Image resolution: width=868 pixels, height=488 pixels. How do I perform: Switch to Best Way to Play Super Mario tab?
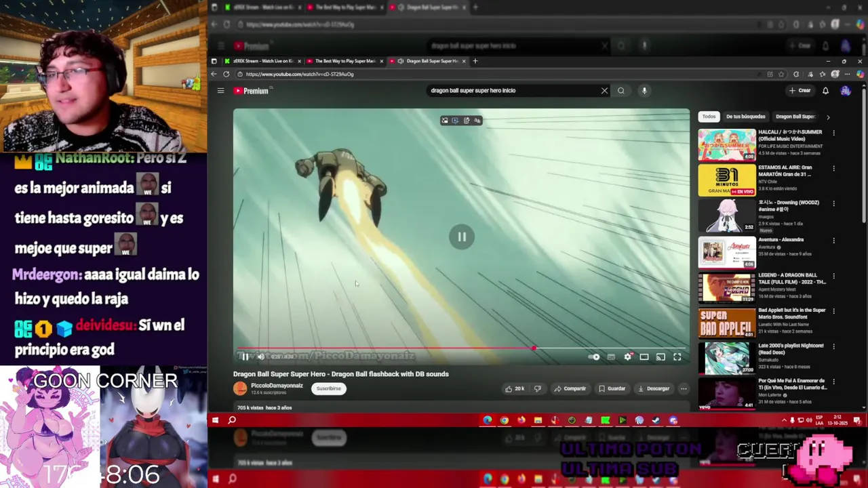(344, 61)
